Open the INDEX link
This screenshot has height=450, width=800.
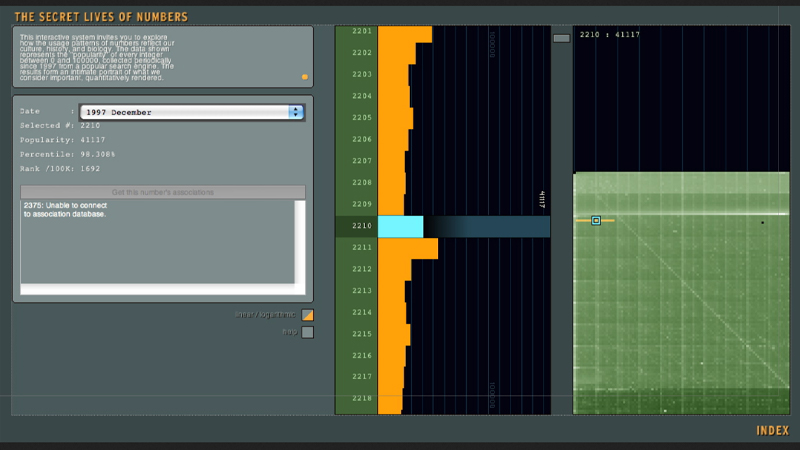click(772, 431)
